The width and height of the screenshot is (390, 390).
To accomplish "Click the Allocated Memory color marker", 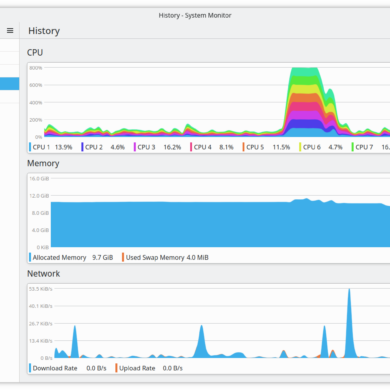I will tap(30, 257).
